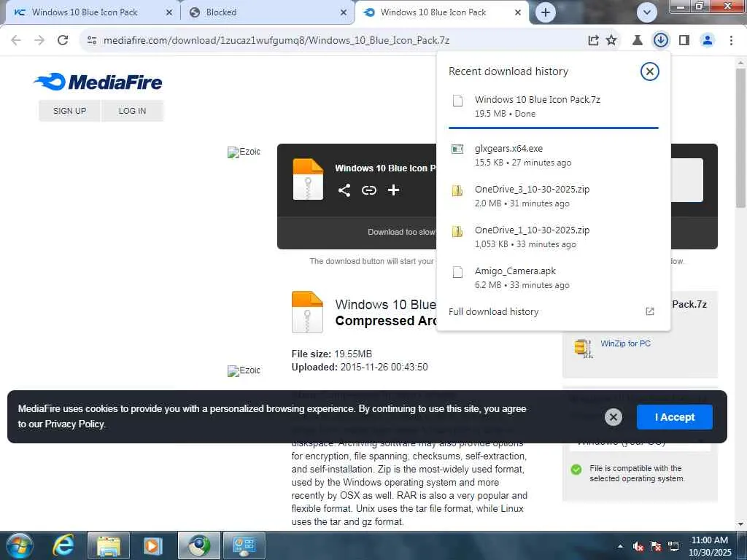Click the muted volume tray icon
This screenshot has width=747, height=560.
pos(638,546)
